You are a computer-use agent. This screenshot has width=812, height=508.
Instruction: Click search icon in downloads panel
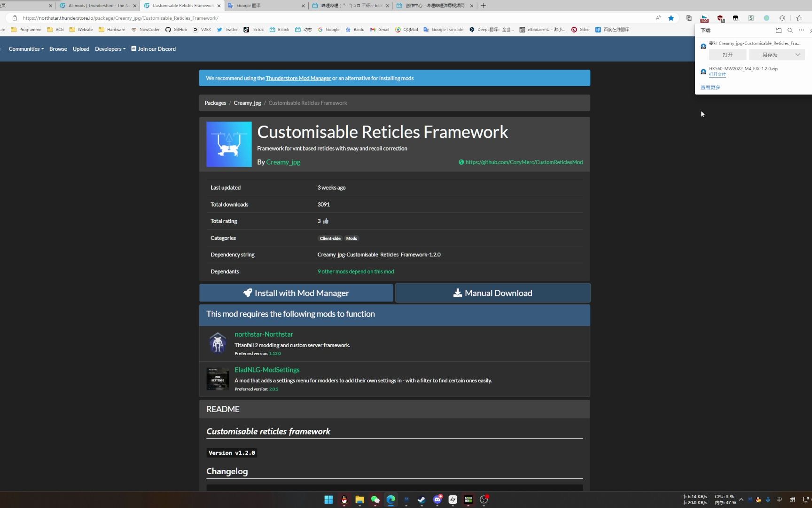point(790,30)
